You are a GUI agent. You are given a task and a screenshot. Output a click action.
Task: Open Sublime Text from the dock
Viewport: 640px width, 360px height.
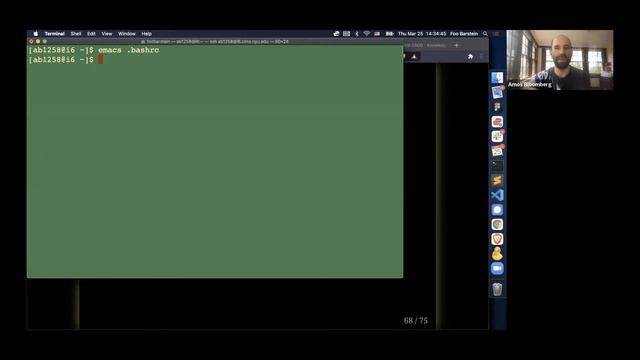[x=497, y=180]
